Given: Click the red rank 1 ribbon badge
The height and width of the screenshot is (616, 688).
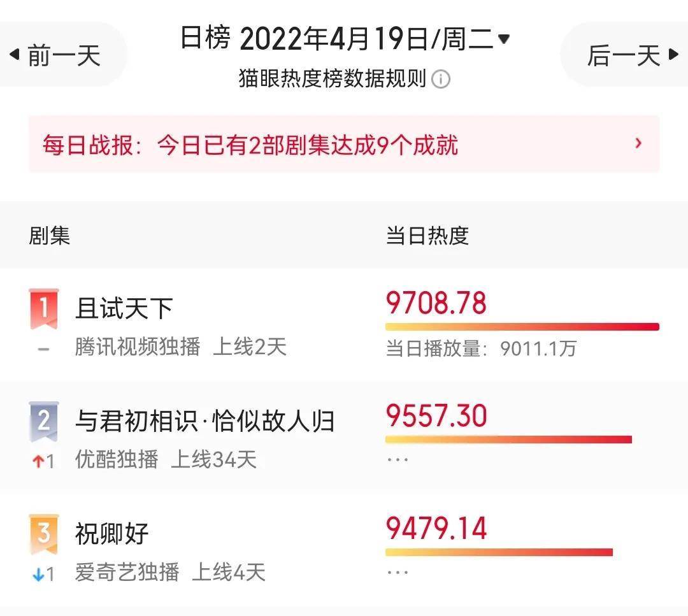Looking at the screenshot, I should pyautogui.click(x=43, y=309).
